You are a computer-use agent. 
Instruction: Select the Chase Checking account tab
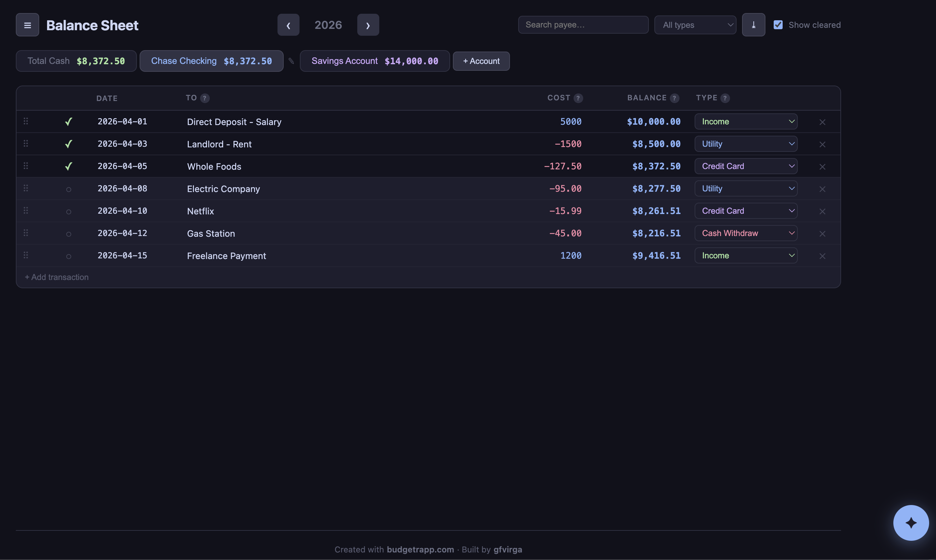(211, 61)
